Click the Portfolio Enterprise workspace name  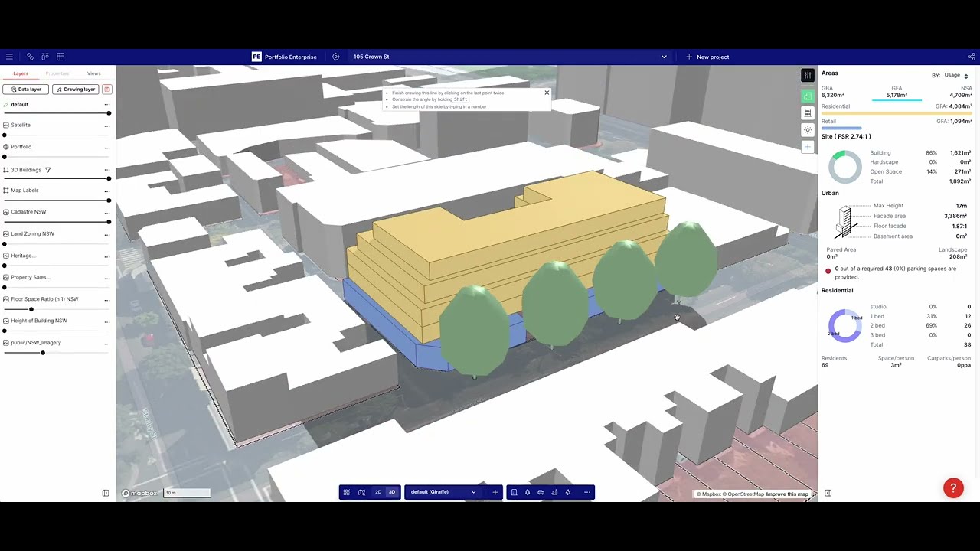(x=291, y=57)
